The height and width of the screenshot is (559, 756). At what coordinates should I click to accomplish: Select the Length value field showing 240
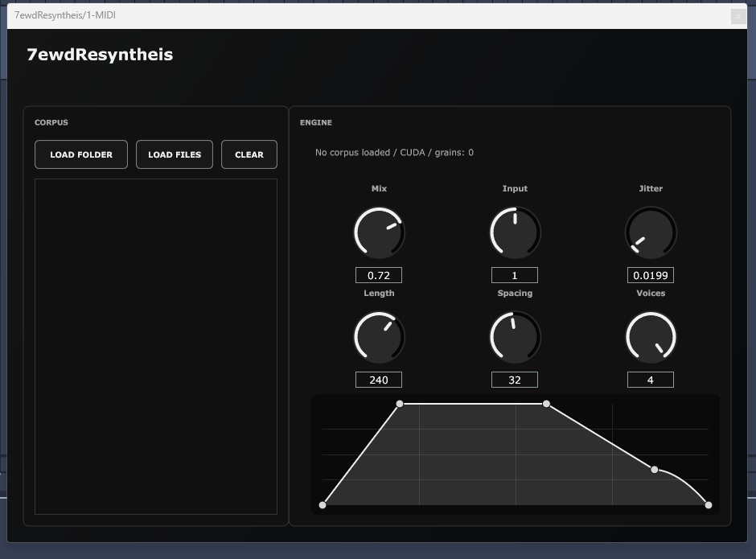[x=379, y=380]
